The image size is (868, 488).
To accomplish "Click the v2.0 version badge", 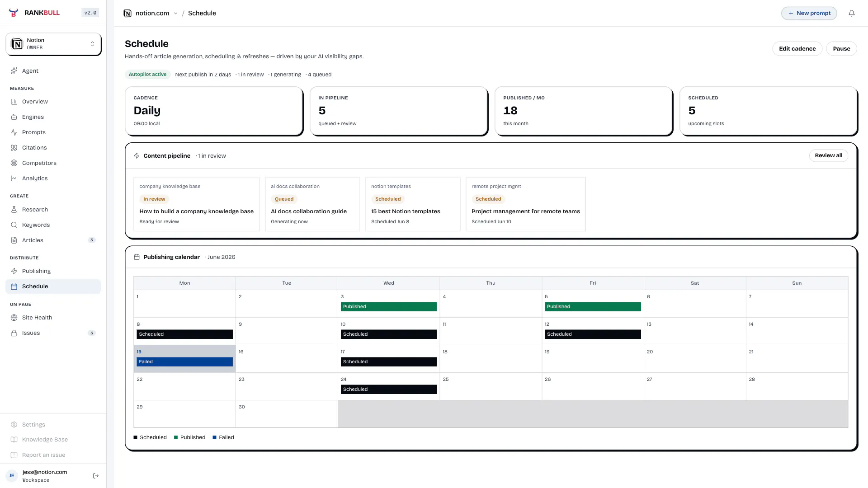I will point(90,13).
